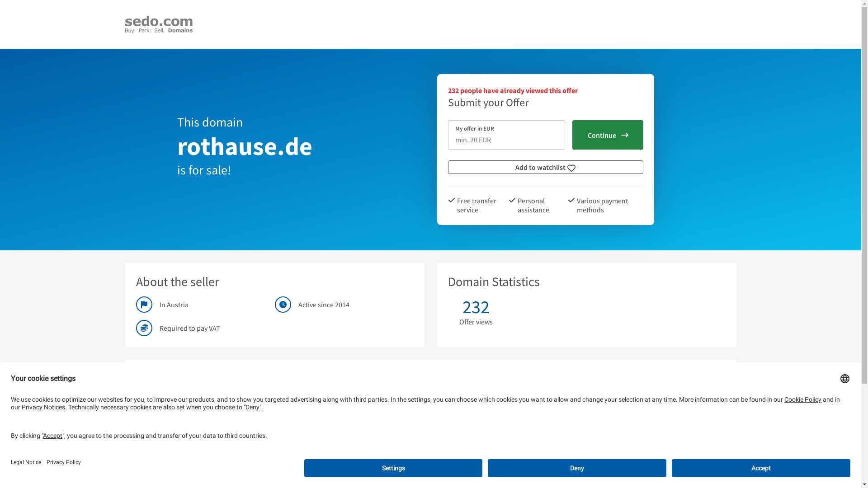Expand Cookie Policy details
Viewport: 868px width, 488px height.
[802, 399]
